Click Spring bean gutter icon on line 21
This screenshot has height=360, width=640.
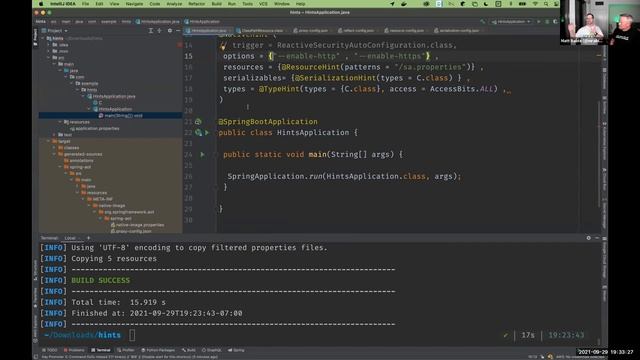198,122
